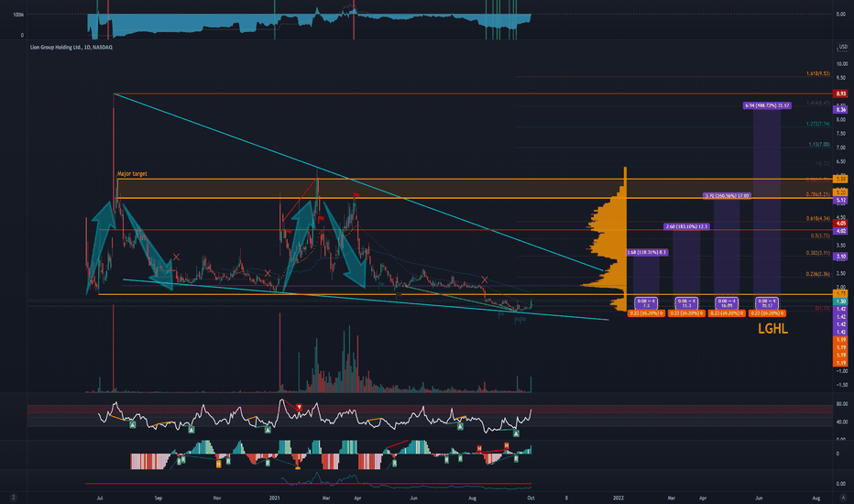The image size is (854, 504).
Task: Open the USD currency selector on price axis
Action: 843,48
